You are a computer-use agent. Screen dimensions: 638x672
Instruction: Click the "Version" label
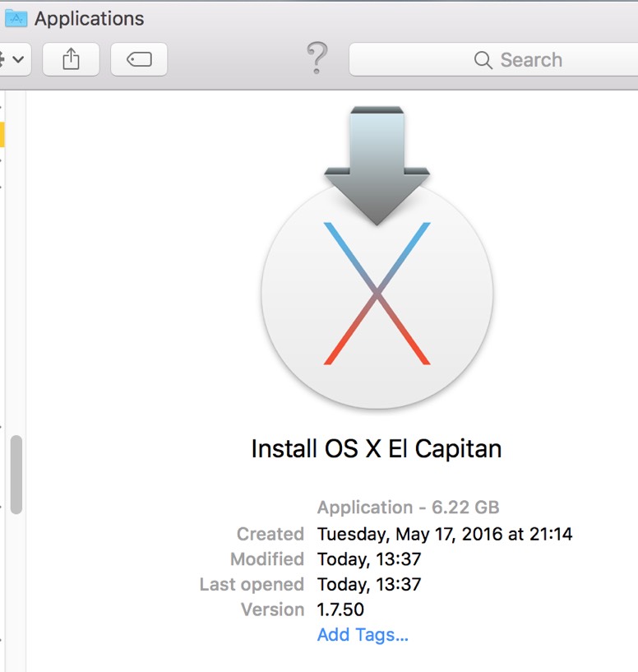point(272,609)
